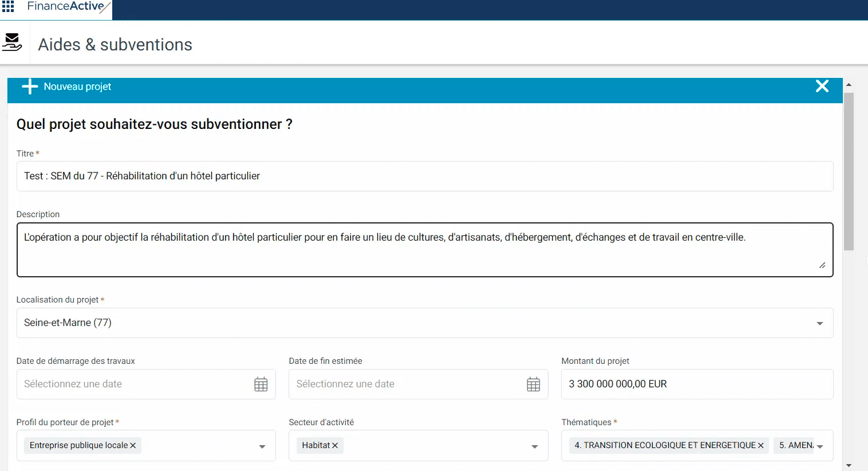The image size is (868, 471).
Task: Open calendar for Date de fin estimée
Action: pos(534,384)
